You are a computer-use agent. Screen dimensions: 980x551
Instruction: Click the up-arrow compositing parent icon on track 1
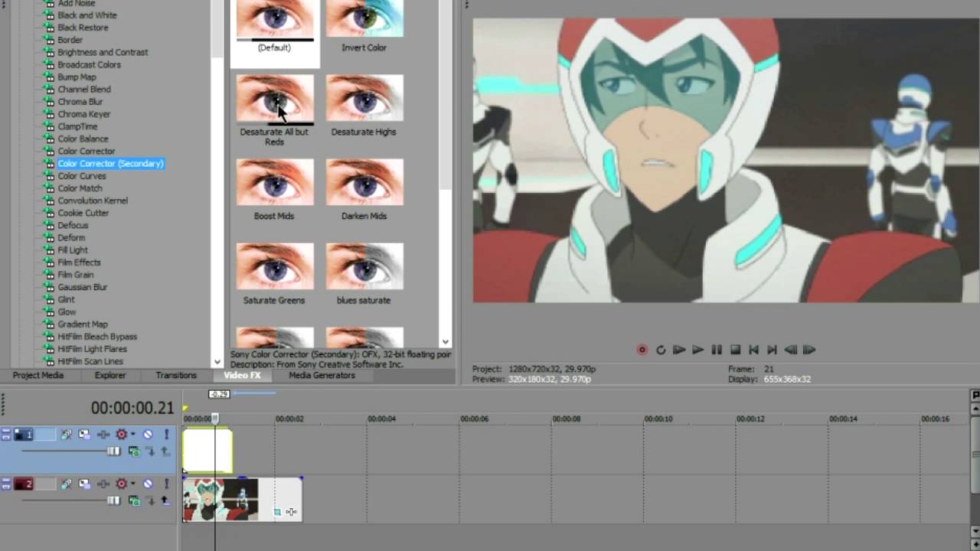165,452
